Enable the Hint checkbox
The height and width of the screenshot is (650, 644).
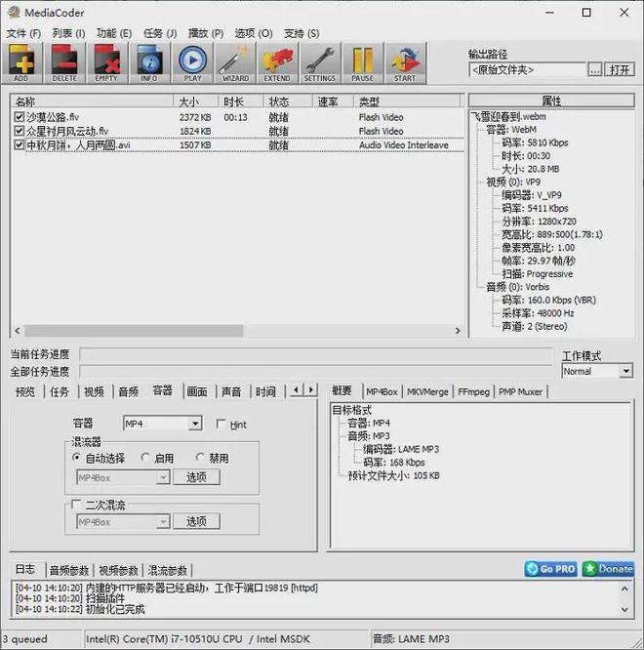click(x=221, y=424)
